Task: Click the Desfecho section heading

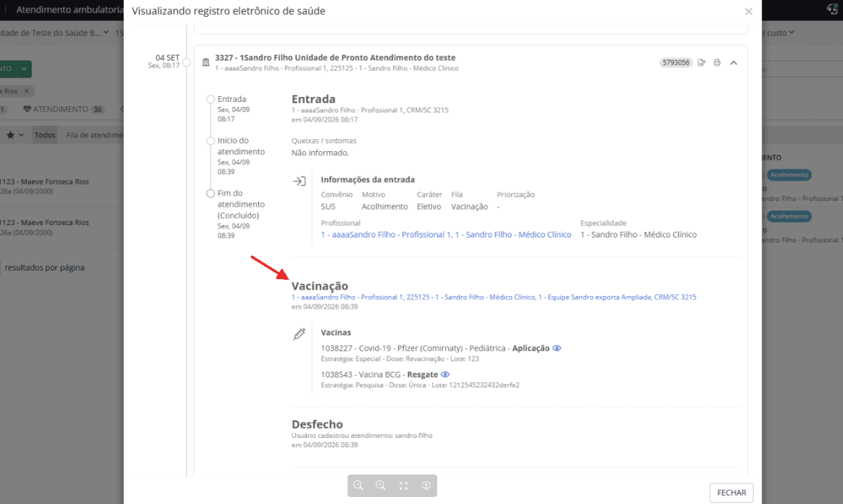Action: (316, 425)
